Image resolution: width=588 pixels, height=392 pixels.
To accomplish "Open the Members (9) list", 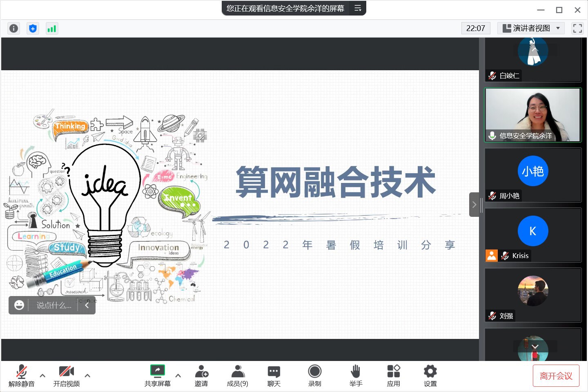I will (237, 376).
